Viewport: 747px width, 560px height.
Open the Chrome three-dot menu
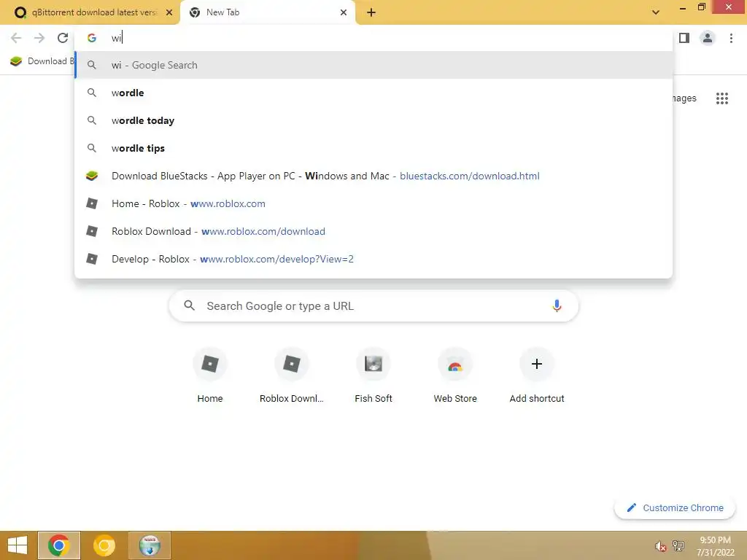tap(731, 38)
